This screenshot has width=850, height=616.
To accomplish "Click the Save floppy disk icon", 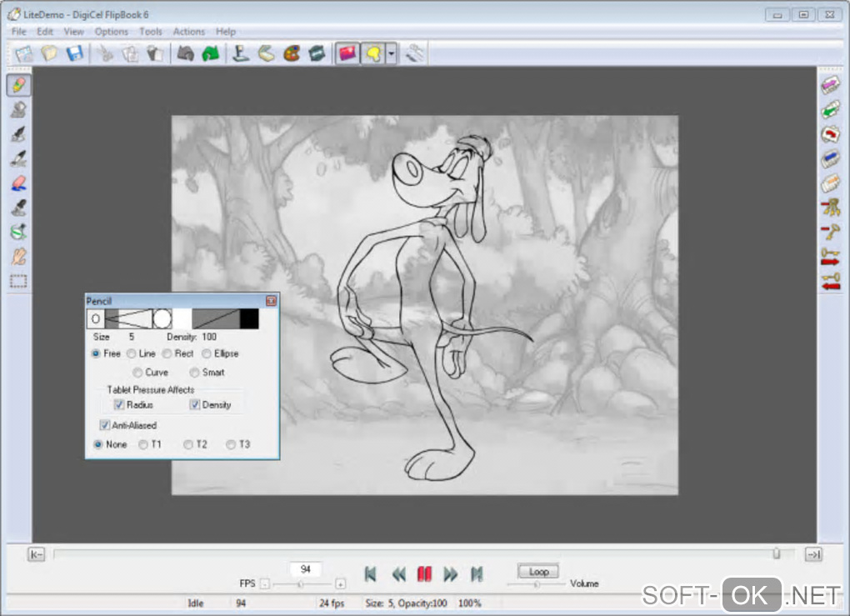I will (x=75, y=53).
